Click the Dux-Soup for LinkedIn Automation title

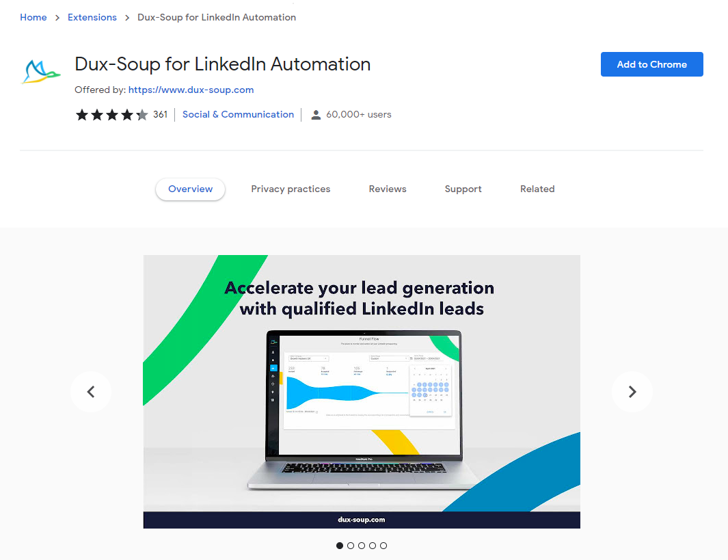(x=223, y=64)
